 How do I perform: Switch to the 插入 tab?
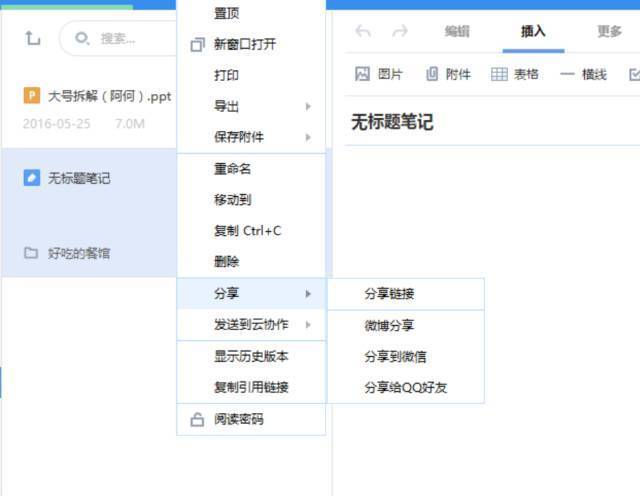point(533,31)
